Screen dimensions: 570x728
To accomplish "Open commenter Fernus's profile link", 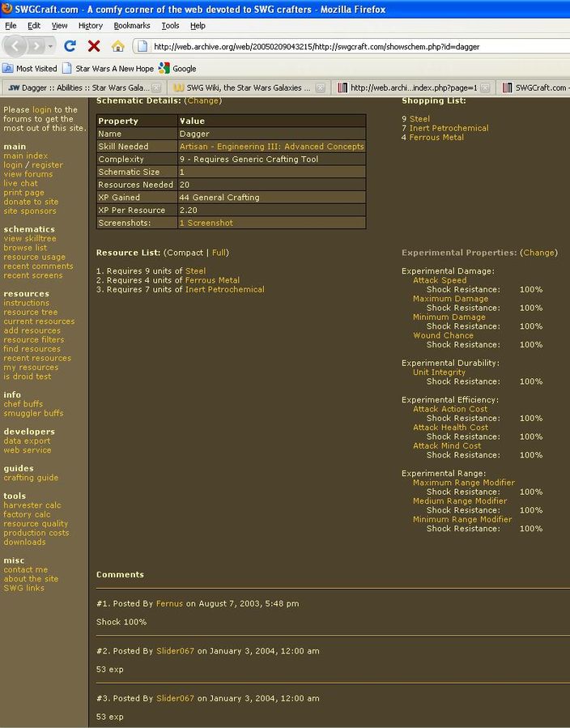I will click(169, 603).
